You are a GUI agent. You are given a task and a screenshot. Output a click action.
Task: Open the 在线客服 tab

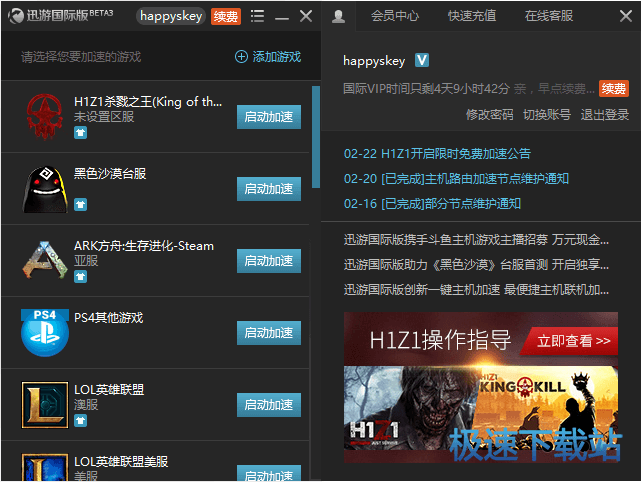pyautogui.click(x=549, y=16)
